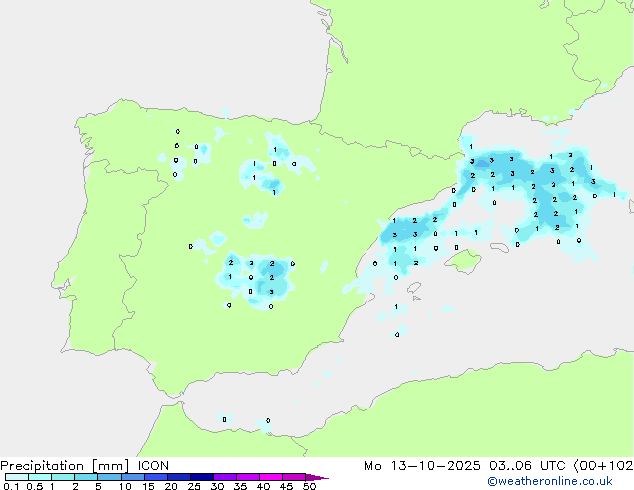634x490 pixels.
Task: Click the '40' legend scale label
Action: click(x=264, y=486)
